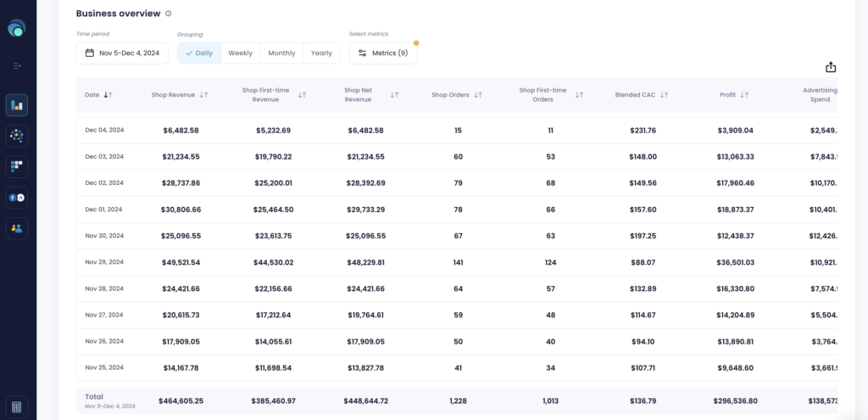Open the Metrics (9) selector

tap(383, 53)
